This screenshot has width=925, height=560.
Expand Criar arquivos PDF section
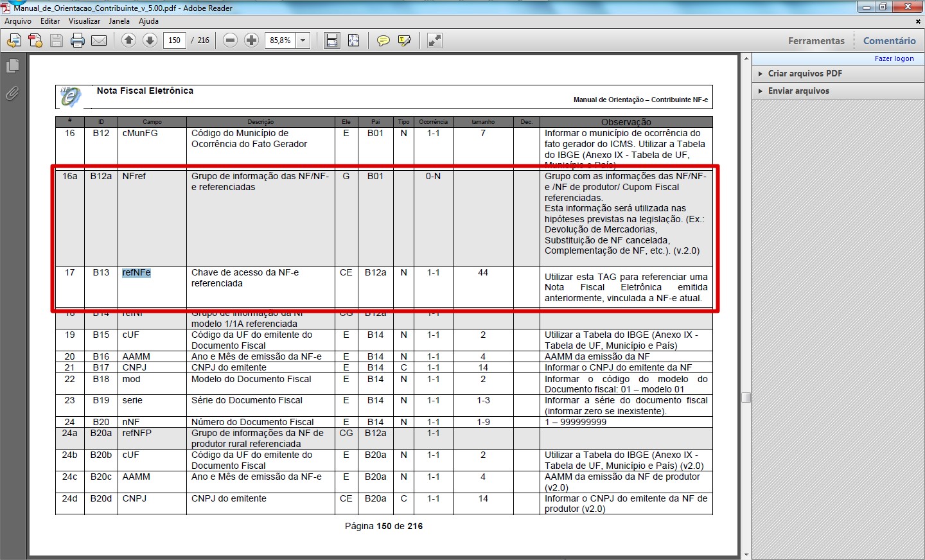pos(805,73)
